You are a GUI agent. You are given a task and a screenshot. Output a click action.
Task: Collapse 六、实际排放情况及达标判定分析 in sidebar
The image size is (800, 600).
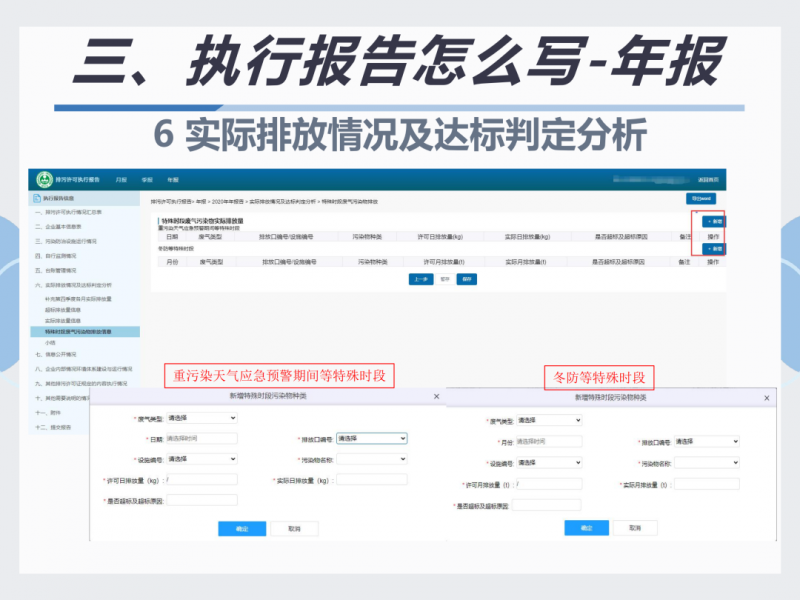[73, 285]
